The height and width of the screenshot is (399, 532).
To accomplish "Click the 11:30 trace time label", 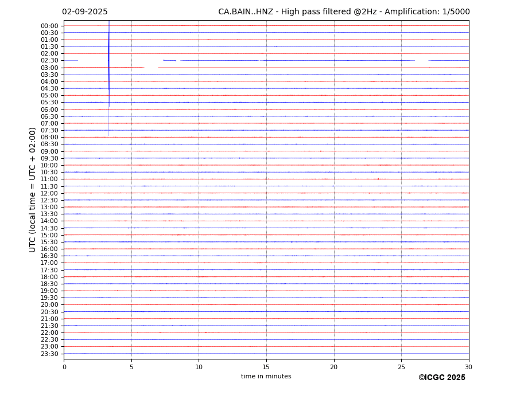I will click(49, 186).
